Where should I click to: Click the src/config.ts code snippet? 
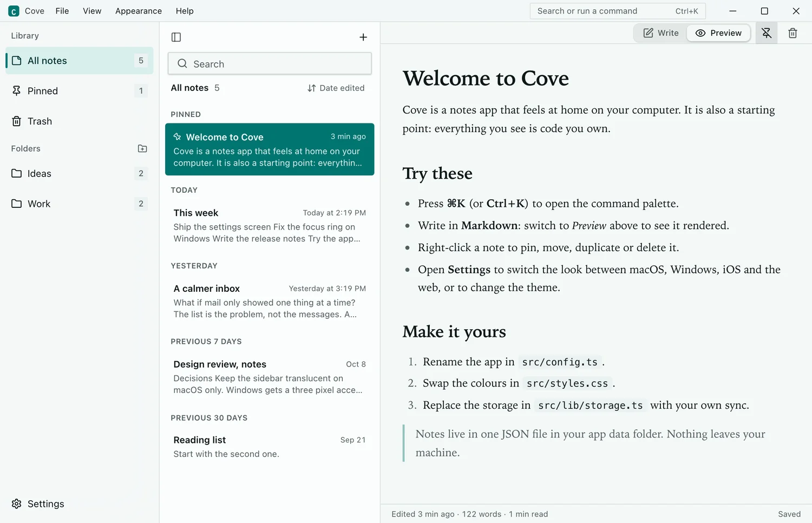560,362
